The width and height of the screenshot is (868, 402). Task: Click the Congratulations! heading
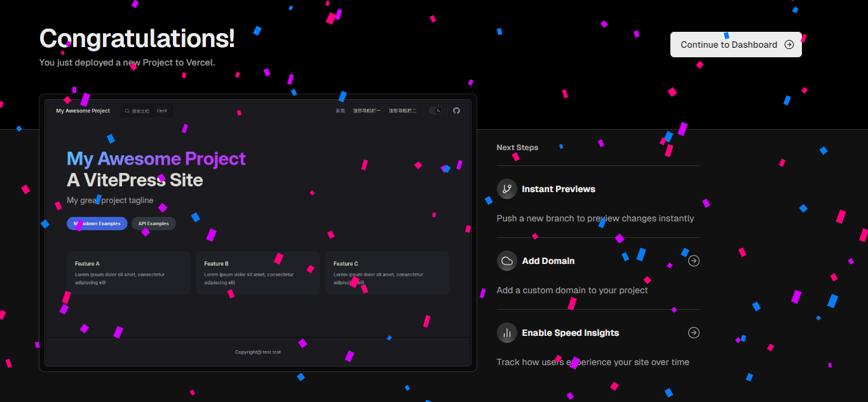click(x=137, y=38)
